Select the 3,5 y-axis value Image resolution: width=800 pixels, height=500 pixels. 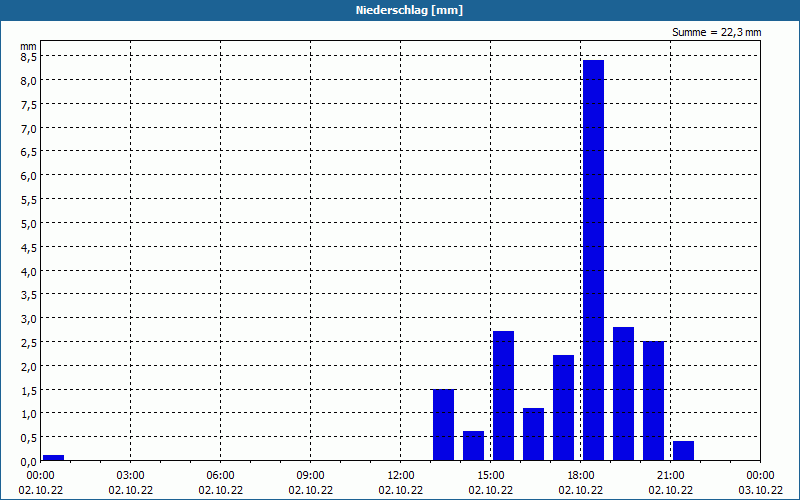tap(29, 295)
